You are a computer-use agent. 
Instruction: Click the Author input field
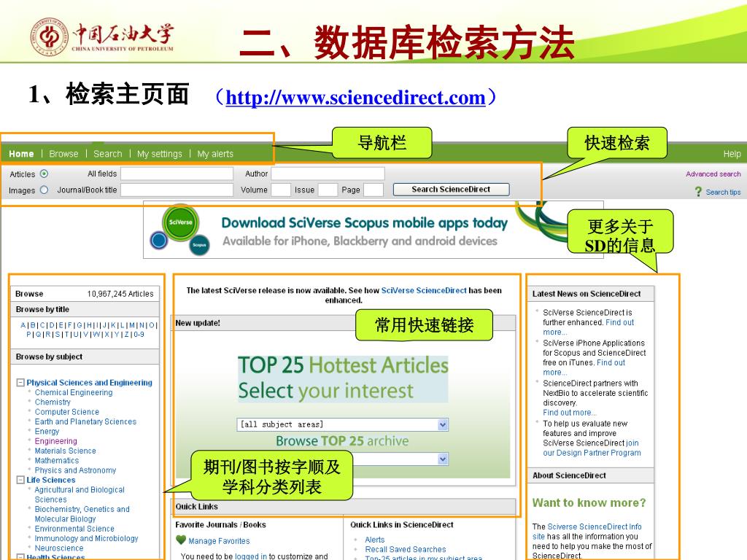tap(328, 174)
